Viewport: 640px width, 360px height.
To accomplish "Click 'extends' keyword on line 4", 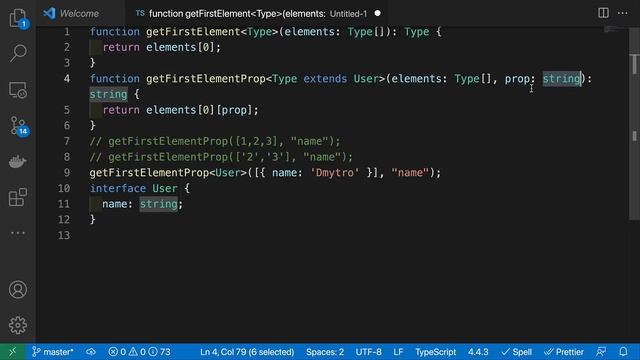I will [x=325, y=79].
